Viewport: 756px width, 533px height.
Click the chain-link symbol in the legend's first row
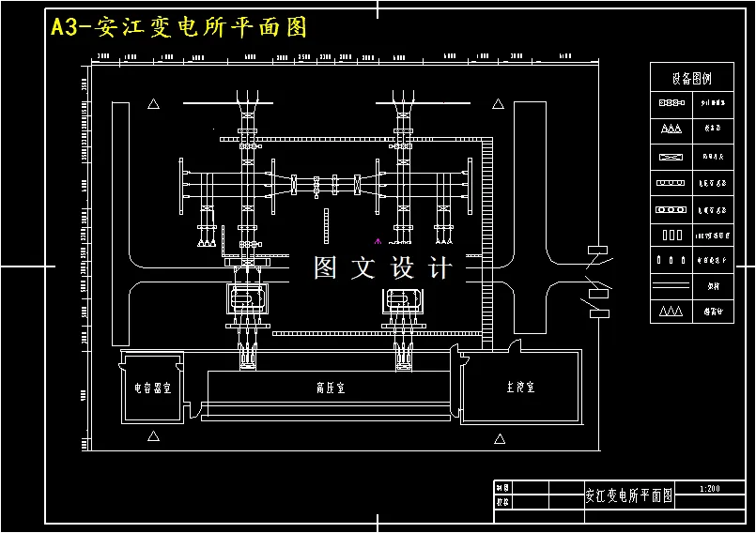(x=671, y=102)
